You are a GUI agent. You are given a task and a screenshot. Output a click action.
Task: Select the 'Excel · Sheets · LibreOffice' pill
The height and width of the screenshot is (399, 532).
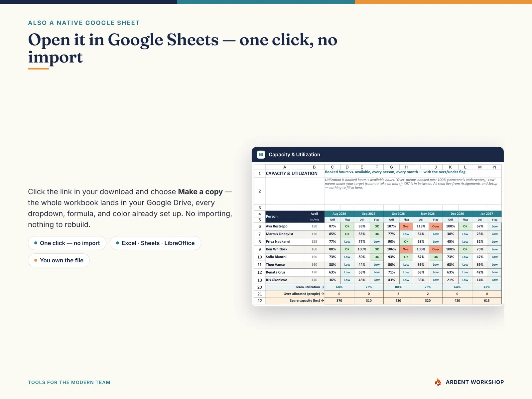pos(155,243)
